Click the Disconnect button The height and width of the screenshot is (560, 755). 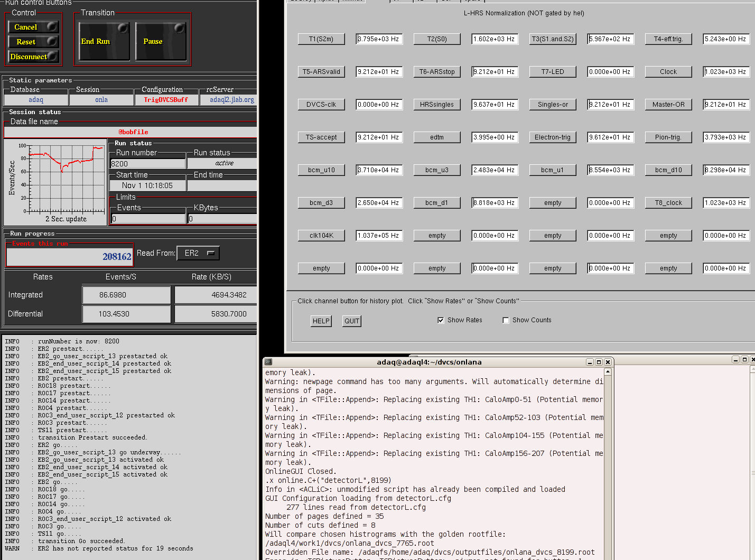[33, 56]
